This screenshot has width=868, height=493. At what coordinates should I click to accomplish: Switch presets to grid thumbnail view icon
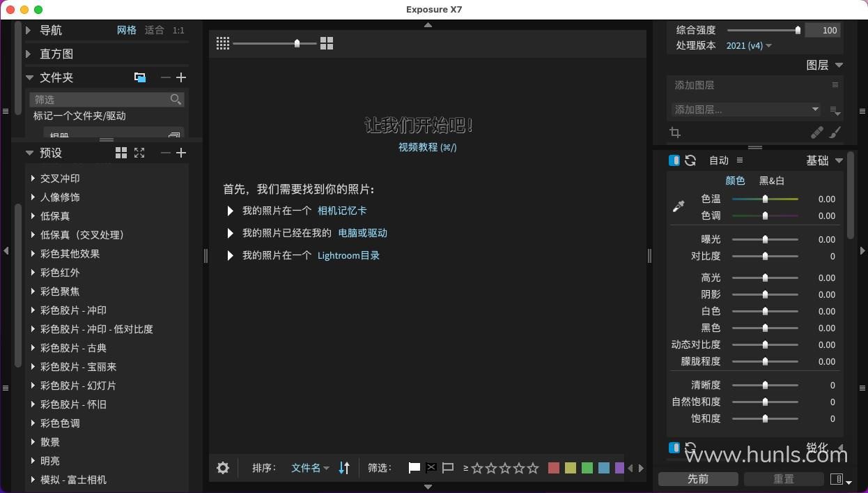point(121,153)
